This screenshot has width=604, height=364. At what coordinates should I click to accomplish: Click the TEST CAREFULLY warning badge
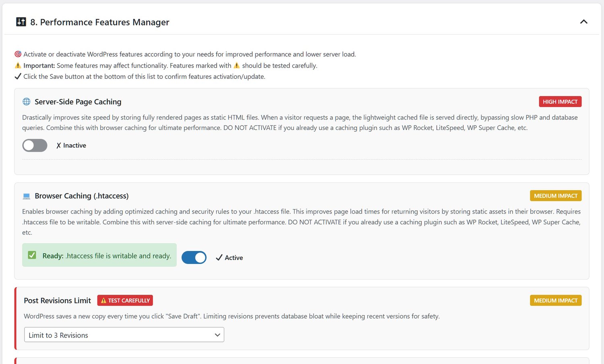[x=125, y=300]
